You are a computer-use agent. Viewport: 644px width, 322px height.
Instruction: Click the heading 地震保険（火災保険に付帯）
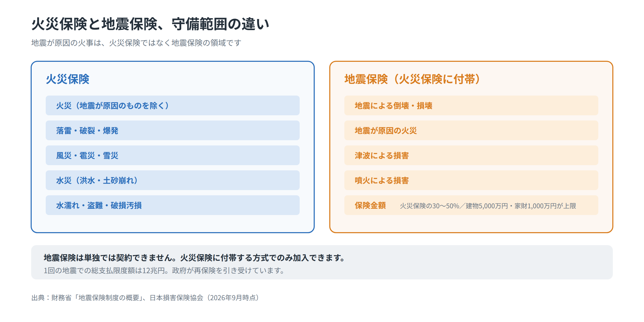[x=413, y=79]
